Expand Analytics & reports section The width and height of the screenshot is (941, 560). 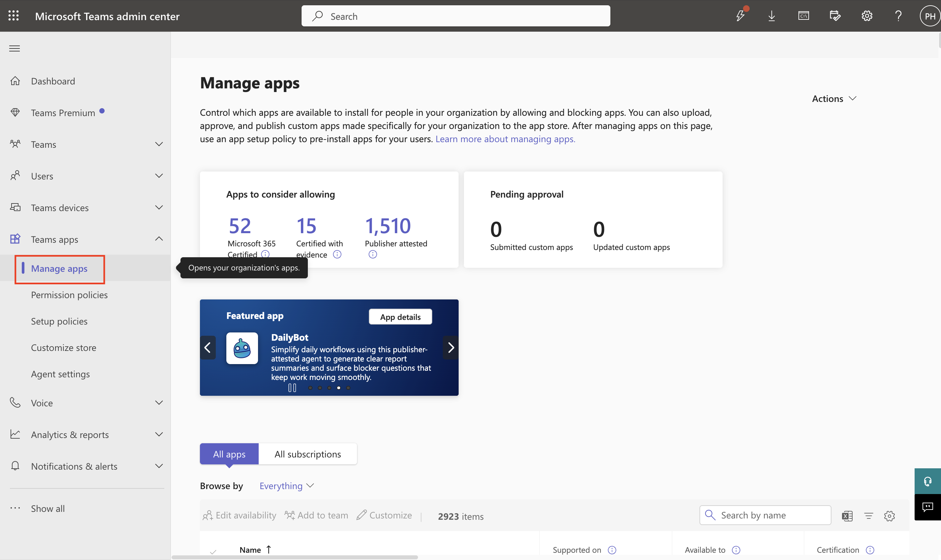(159, 434)
